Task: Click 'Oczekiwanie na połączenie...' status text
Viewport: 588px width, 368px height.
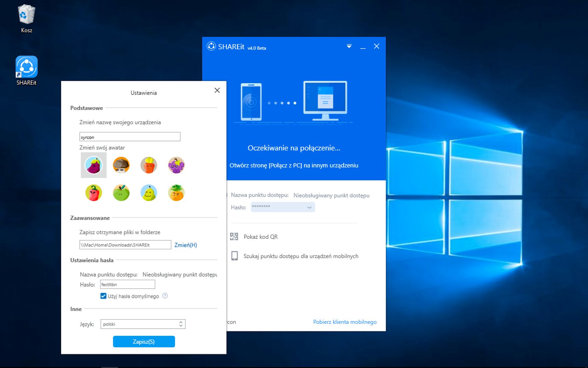Action: pos(294,148)
